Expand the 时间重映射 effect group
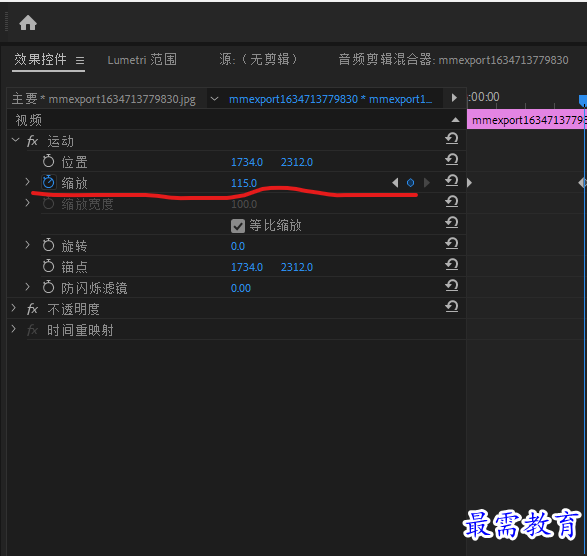 [x=13, y=329]
